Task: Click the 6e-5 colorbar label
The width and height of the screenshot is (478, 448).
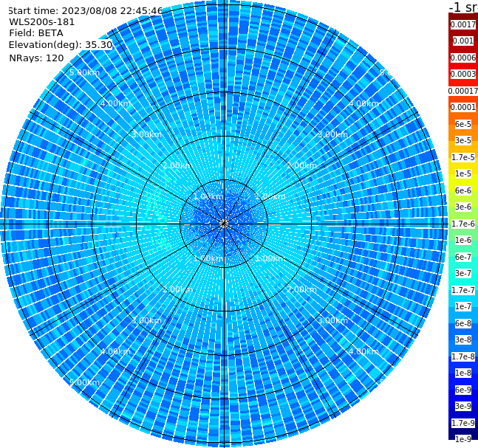Action: click(463, 124)
